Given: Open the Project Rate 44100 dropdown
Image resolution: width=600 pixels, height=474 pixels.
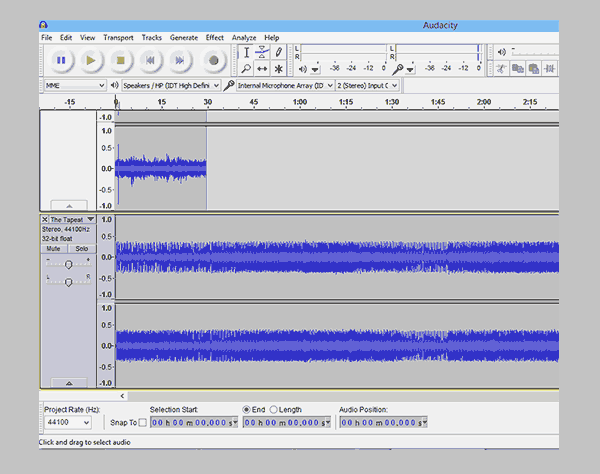Looking at the screenshot, I should 68,422.
